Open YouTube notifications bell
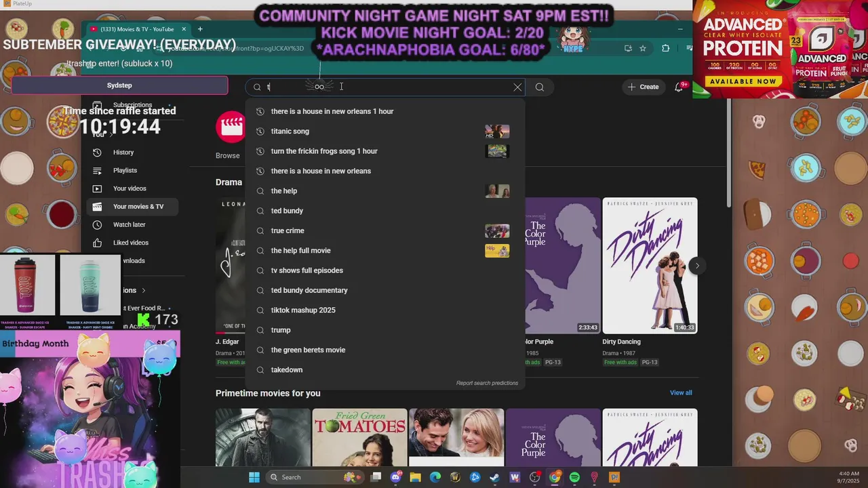Screen dimensions: 868x488 pos(679,87)
